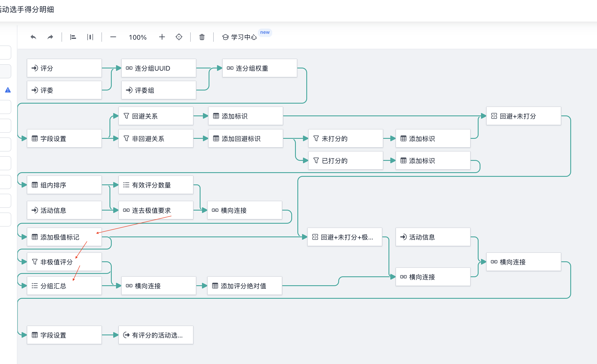This screenshot has height=364, width=597.
Task: Select the 回避+未打分+极... union node
Action: tap(345, 237)
